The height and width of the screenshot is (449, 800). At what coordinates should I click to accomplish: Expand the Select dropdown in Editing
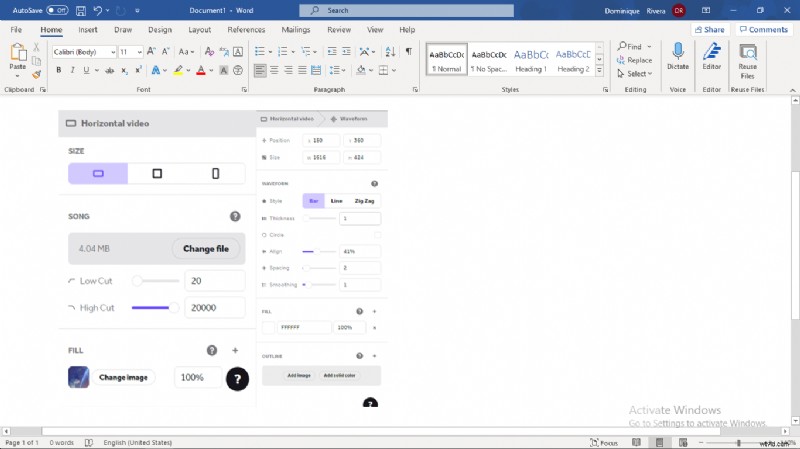pyautogui.click(x=634, y=73)
